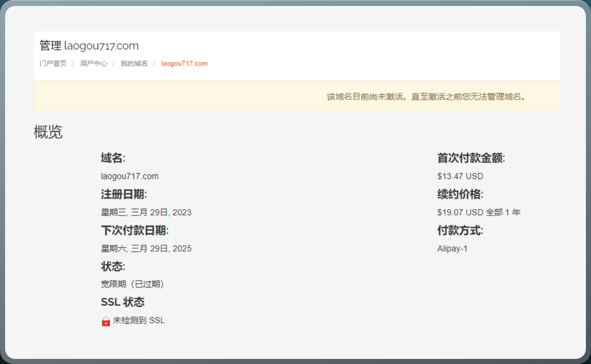
Task: Go to 用户中心 breadcrumb link
Action: [93, 64]
